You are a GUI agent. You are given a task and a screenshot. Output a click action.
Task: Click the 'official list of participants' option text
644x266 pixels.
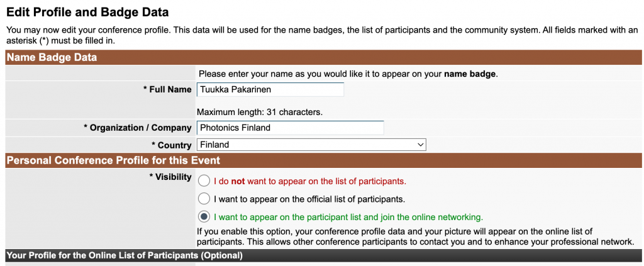[309, 199]
